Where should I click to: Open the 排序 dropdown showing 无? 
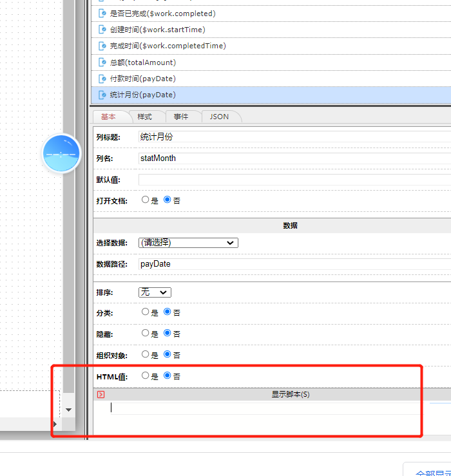[155, 292]
